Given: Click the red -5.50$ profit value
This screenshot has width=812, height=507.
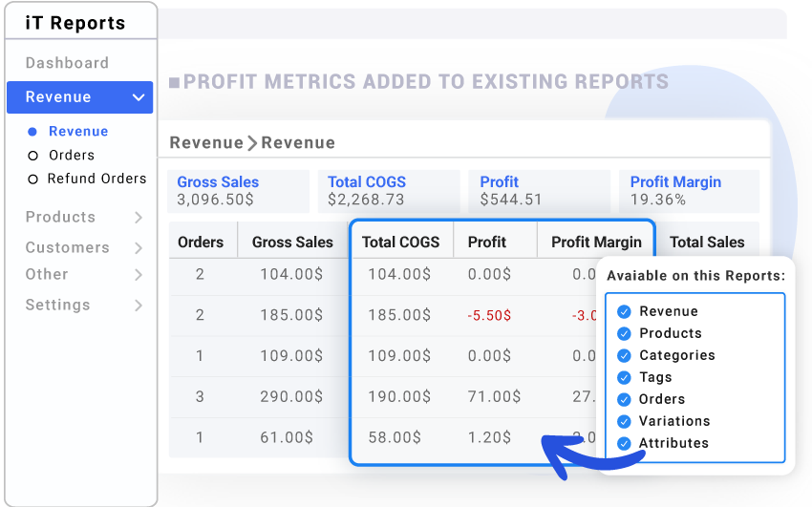Looking at the screenshot, I should tap(489, 315).
